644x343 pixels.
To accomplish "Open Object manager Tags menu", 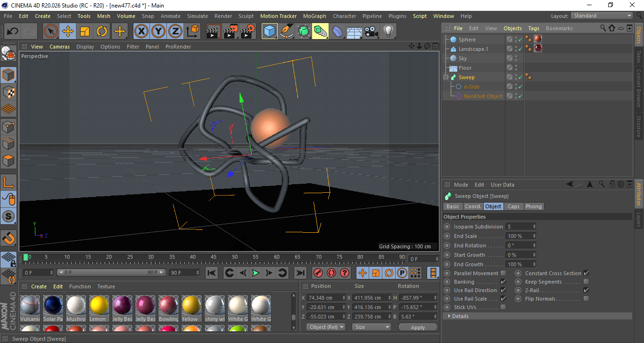I will click(534, 28).
